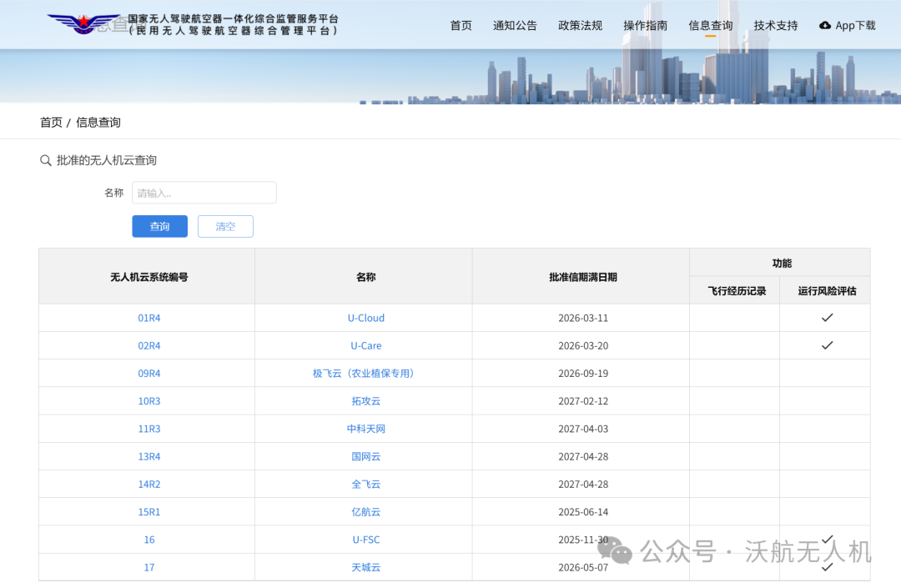Click the cloud download icon beside App下载
Viewport: 901px width, 588px height.
pos(825,26)
